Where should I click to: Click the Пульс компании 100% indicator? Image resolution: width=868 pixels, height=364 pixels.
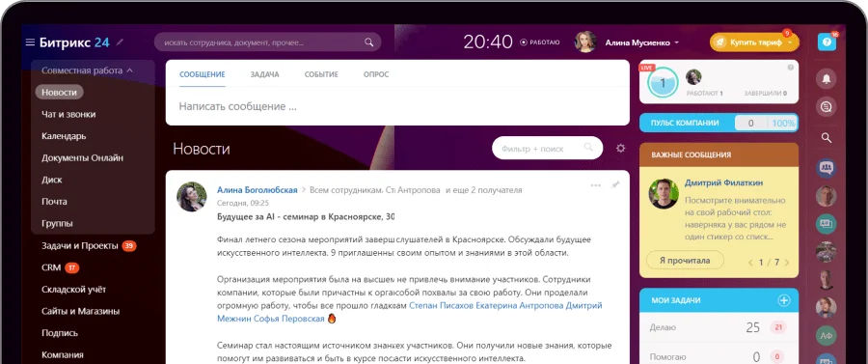(x=784, y=123)
